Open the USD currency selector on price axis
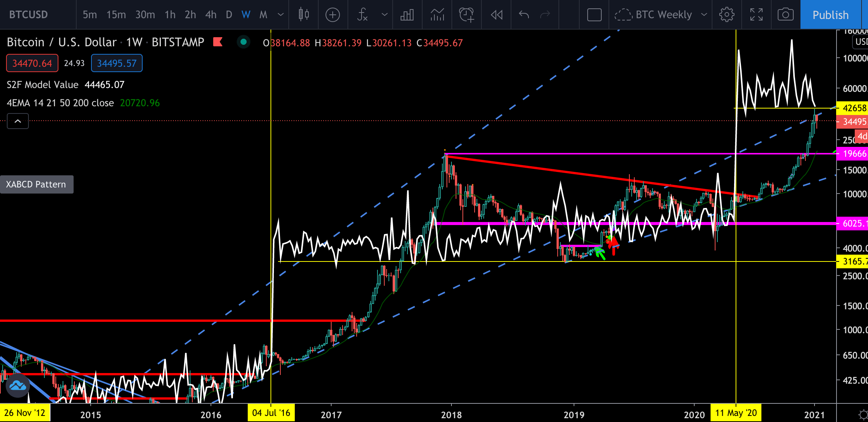This screenshot has height=422, width=868. 860,41
